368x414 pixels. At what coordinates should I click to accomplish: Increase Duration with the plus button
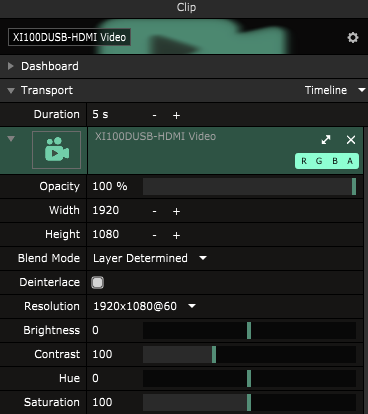(x=176, y=115)
